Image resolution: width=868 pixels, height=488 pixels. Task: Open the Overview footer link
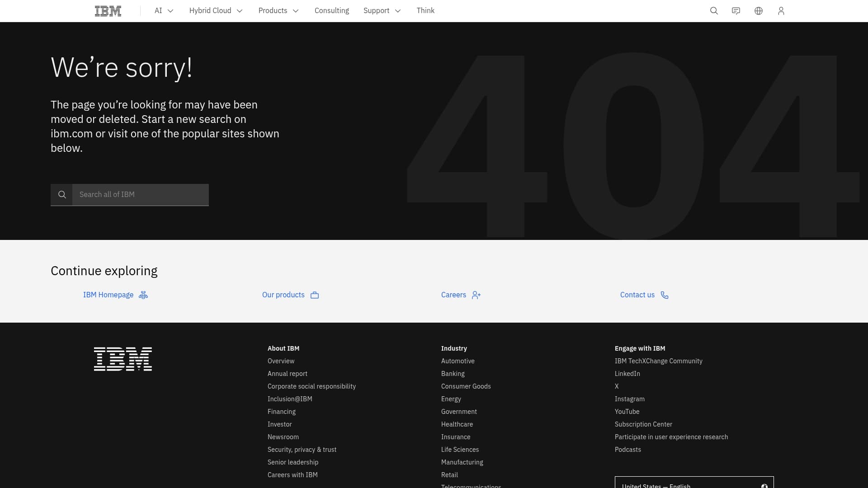click(281, 361)
